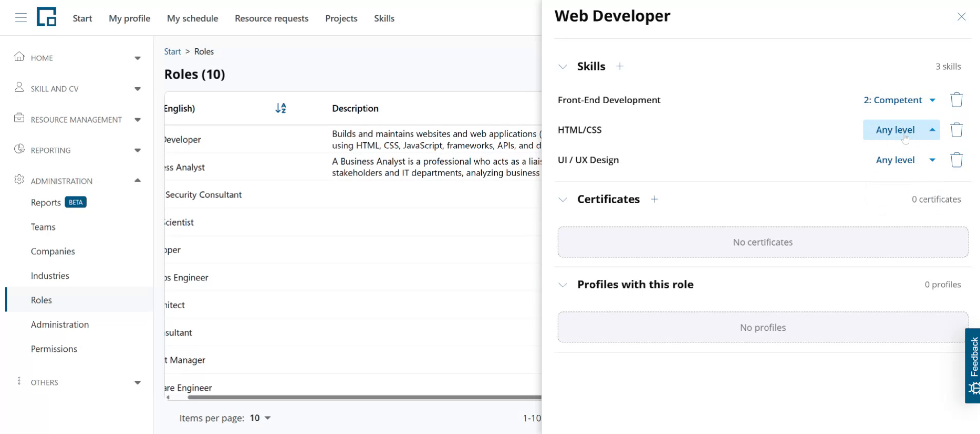The height and width of the screenshot is (434, 980).
Task: Open Teams under Administration
Action: point(43,227)
